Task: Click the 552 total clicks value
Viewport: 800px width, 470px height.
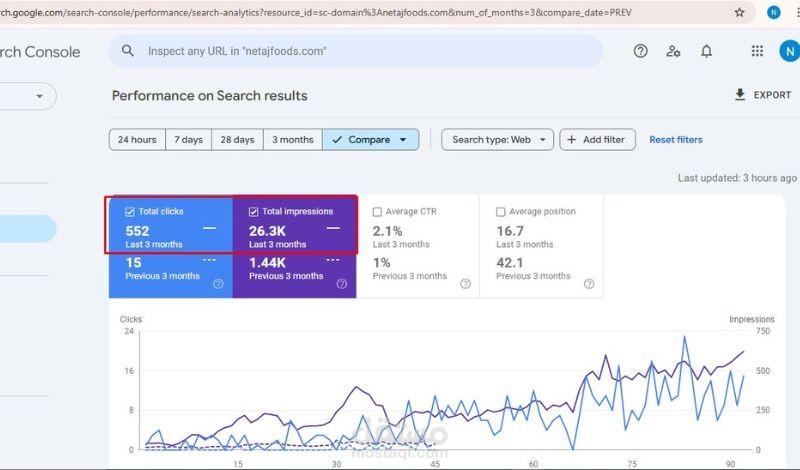Action: 137,231
